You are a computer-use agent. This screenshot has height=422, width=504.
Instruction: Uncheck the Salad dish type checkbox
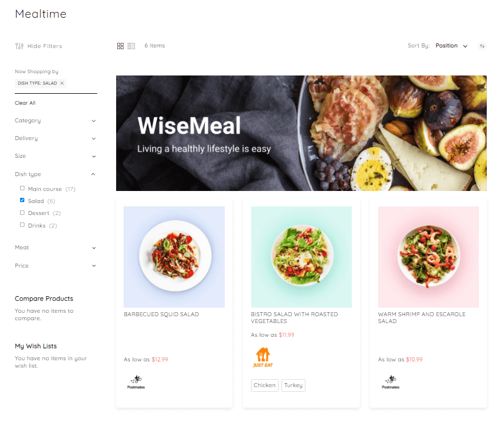click(22, 200)
